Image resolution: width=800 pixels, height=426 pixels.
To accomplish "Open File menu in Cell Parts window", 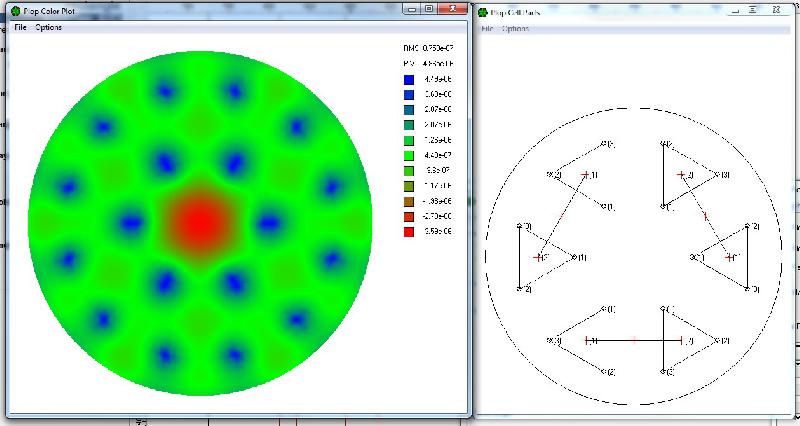I will (x=487, y=29).
